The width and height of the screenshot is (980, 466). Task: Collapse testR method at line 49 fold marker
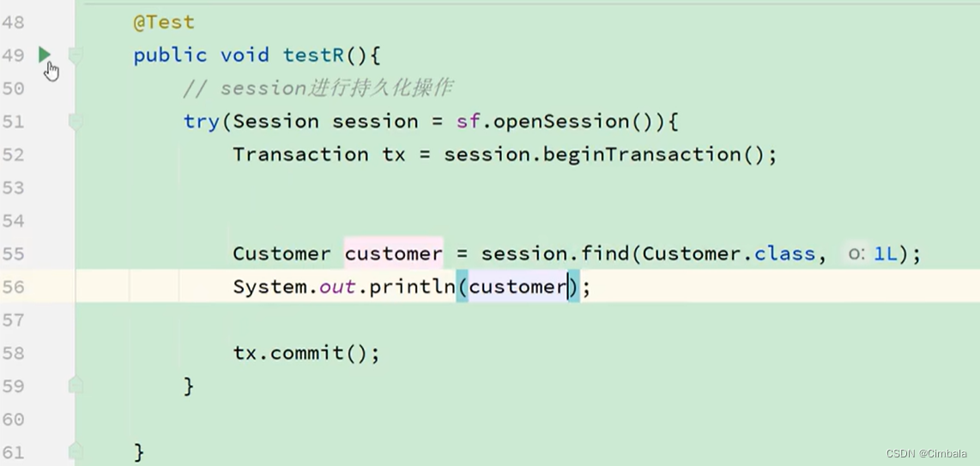[x=76, y=56]
